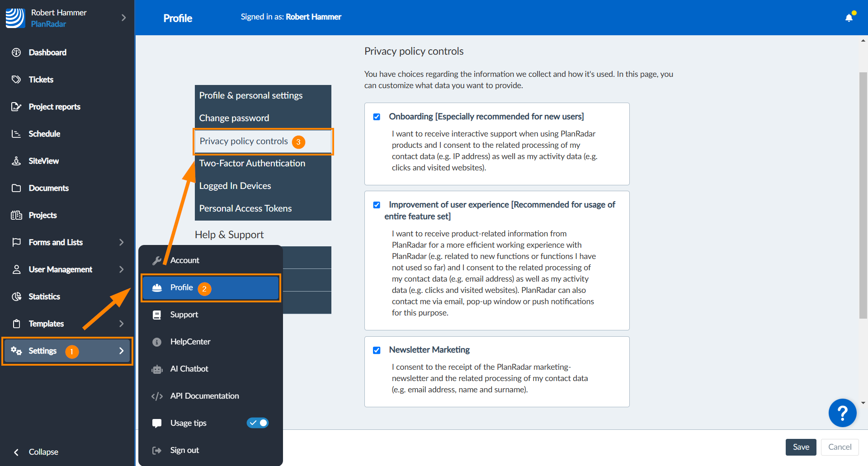Click the AI Chatbot robot icon
Viewport: 868px width, 466px height.
(157, 369)
